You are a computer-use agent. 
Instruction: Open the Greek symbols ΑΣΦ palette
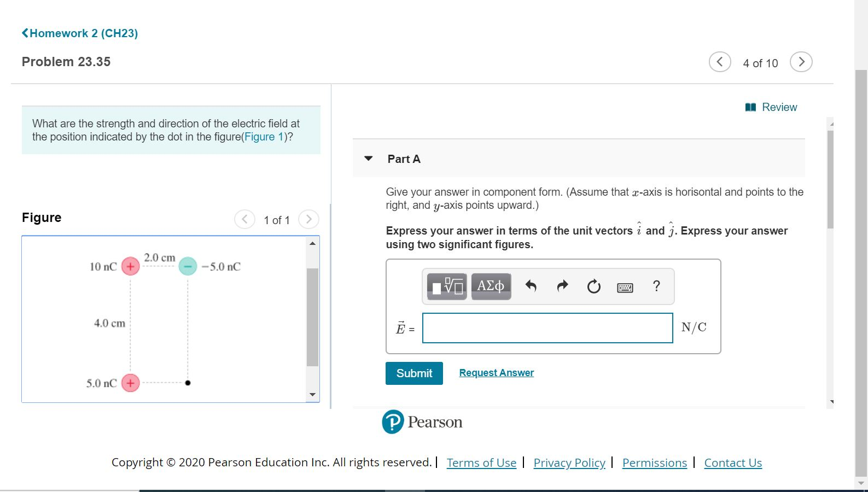click(491, 285)
